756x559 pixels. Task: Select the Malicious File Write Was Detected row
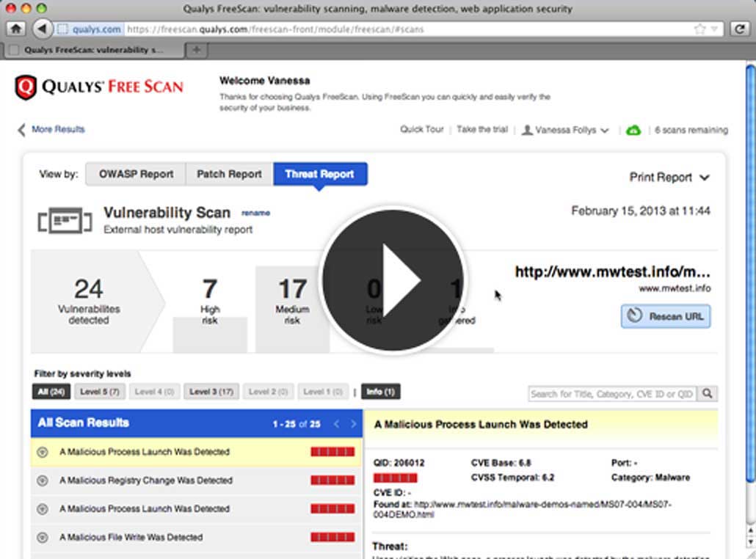(197, 537)
